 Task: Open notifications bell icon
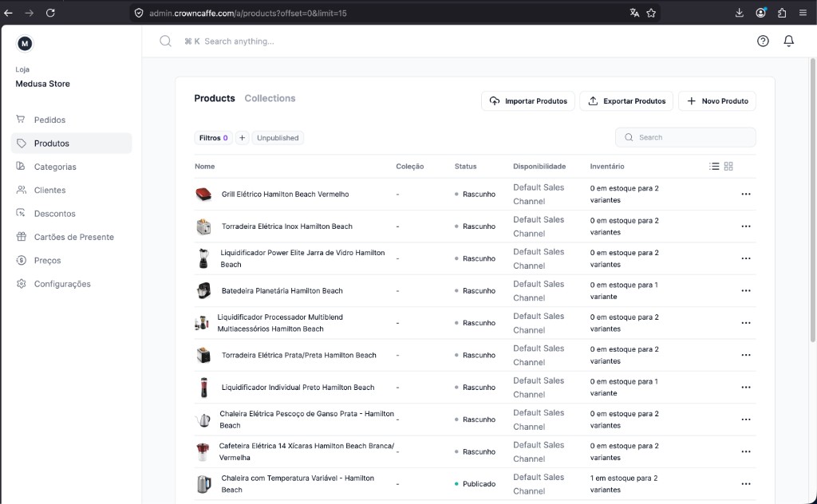click(x=789, y=41)
